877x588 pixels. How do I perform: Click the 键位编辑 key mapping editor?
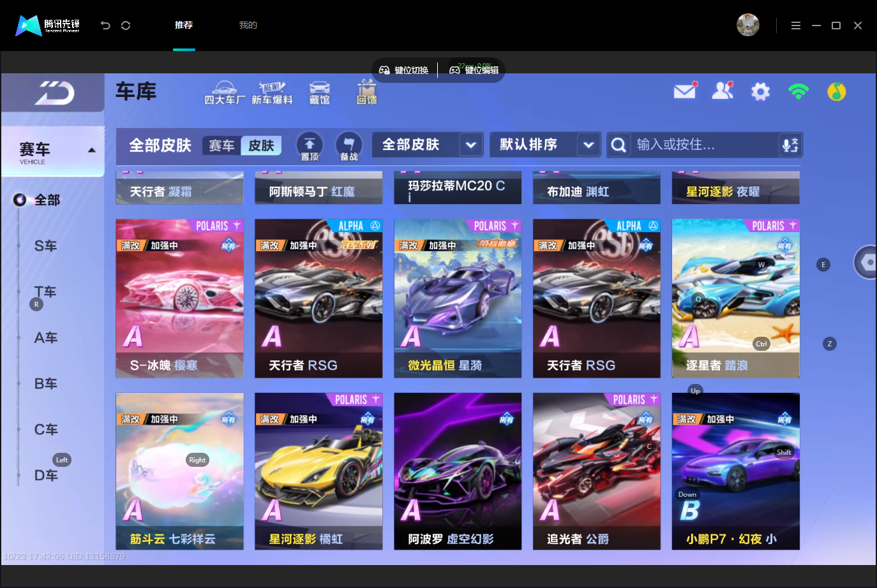(474, 70)
